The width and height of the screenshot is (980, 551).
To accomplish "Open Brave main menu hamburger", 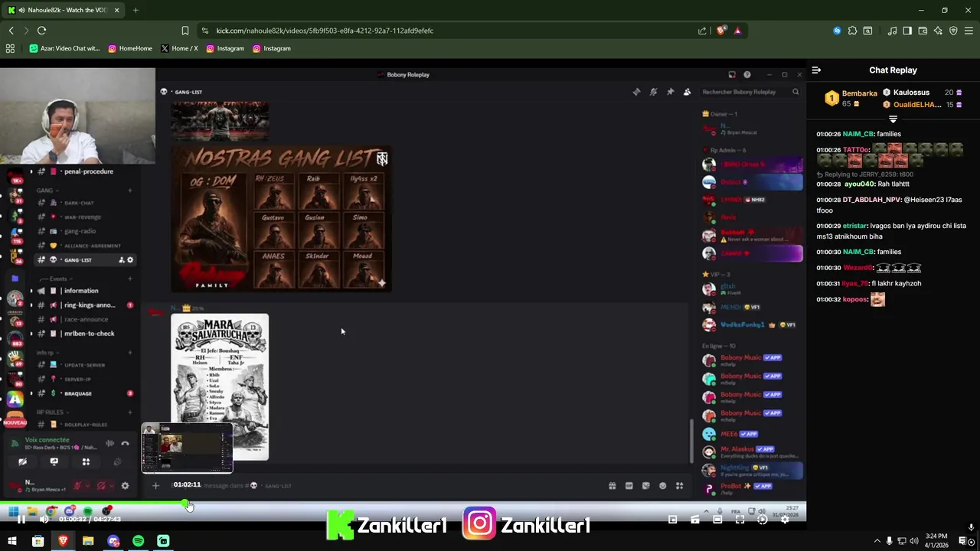I will (x=969, y=31).
